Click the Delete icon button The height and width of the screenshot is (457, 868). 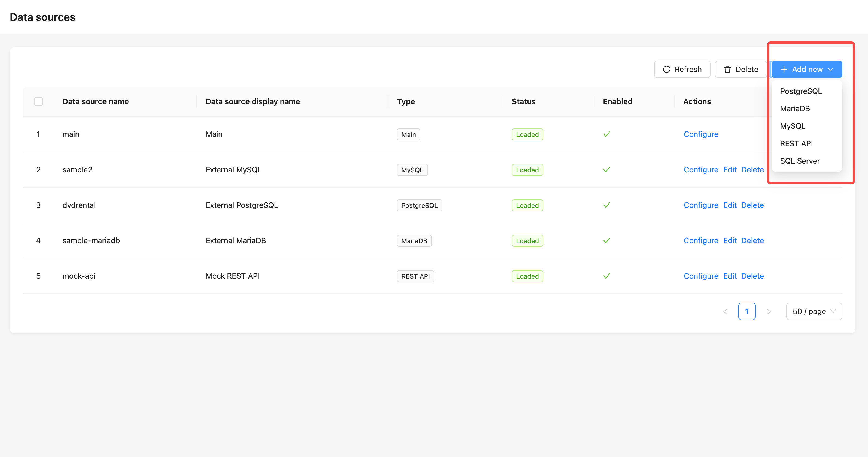coord(740,69)
